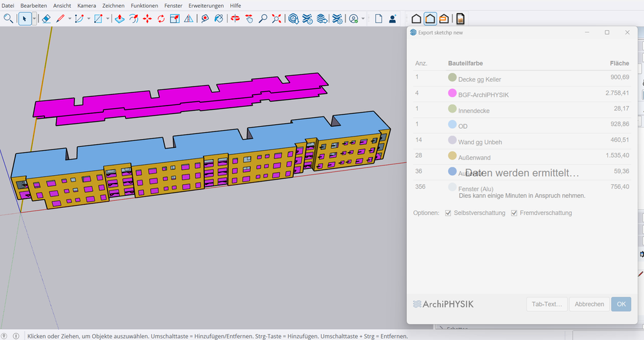Toggle the Fremdverschattung checkbox

point(514,213)
